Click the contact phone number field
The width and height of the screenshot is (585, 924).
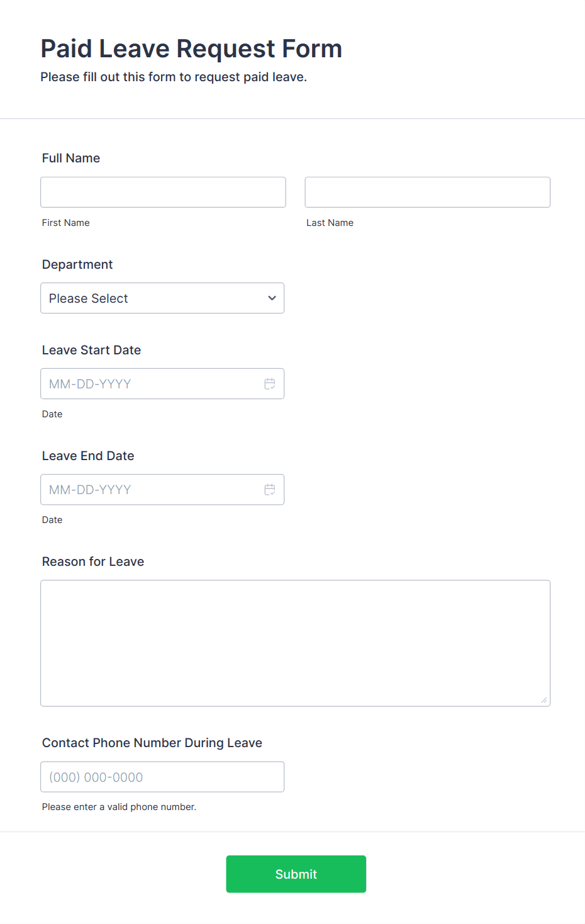(162, 777)
